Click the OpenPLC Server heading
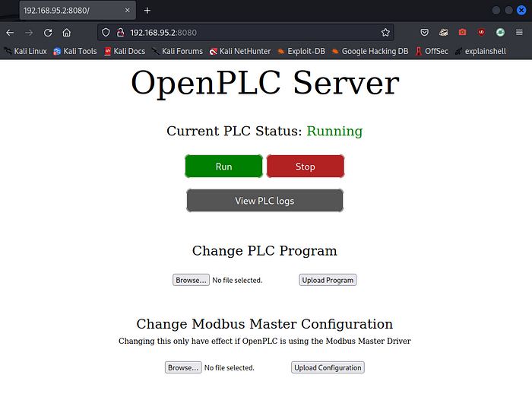 pyautogui.click(x=265, y=84)
